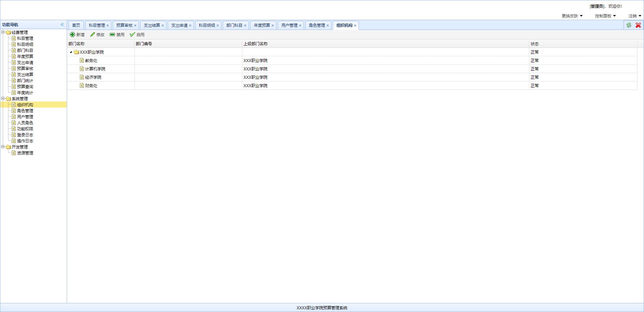Click the document icon beside 财务处 row
The height and width of the screenshot is (312, 644).
tap(82, 85)
